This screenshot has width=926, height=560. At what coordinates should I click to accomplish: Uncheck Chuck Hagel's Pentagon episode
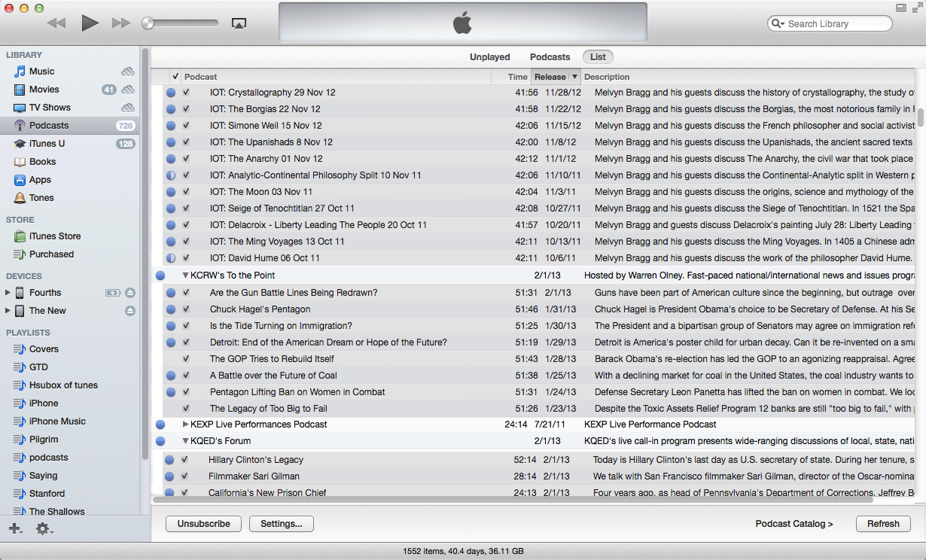[x=186, y=309]
